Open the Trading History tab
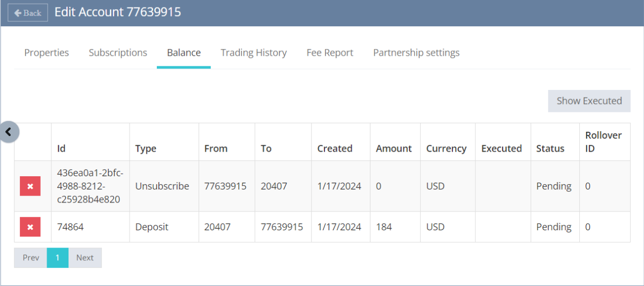Viewport: 644px width, 286px height. click(254, 52)
